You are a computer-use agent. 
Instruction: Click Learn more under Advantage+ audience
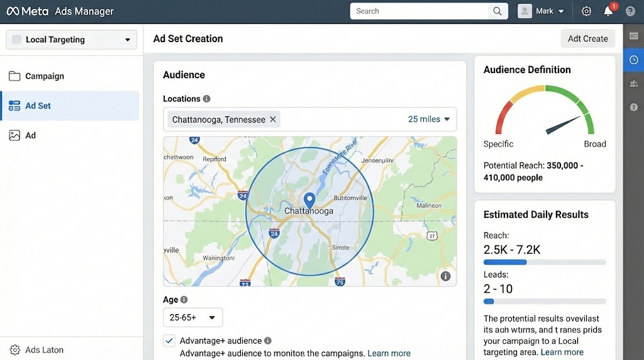(x=389, y=354)
